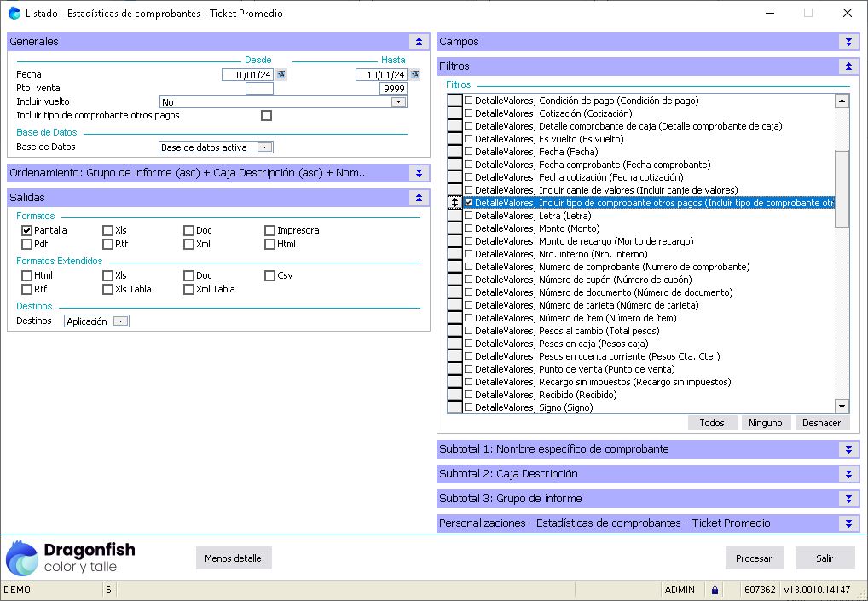The image size is (868, 601).
Task: Uncheck filter Incluir tipo de comprobante otros pagos
Action: pos(468,203)
